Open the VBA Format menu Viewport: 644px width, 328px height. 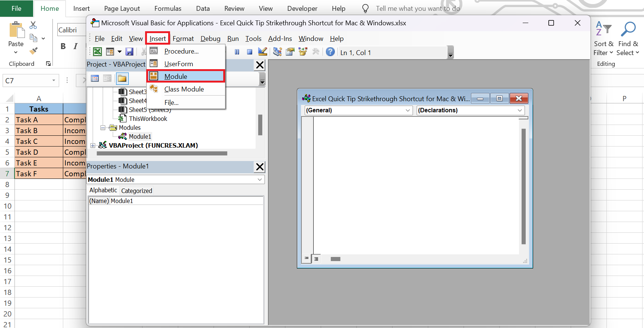pos(183,39)
